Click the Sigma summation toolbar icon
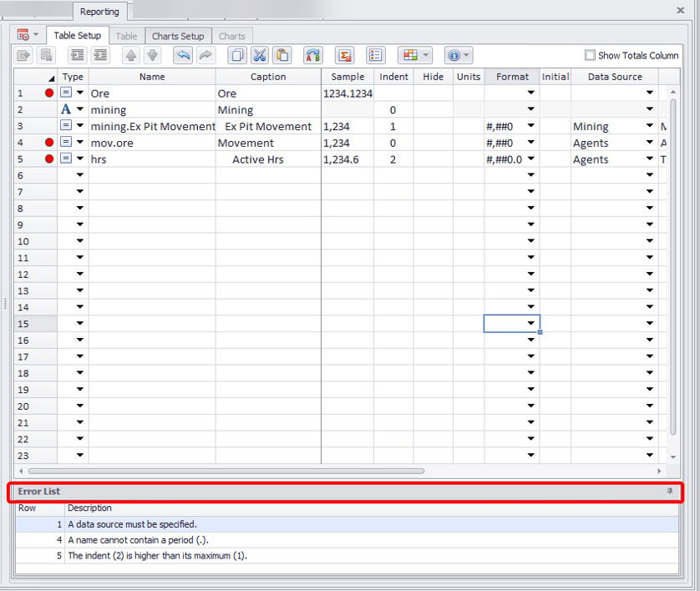This screenshot has height=591, width=700. click(343, 55)
